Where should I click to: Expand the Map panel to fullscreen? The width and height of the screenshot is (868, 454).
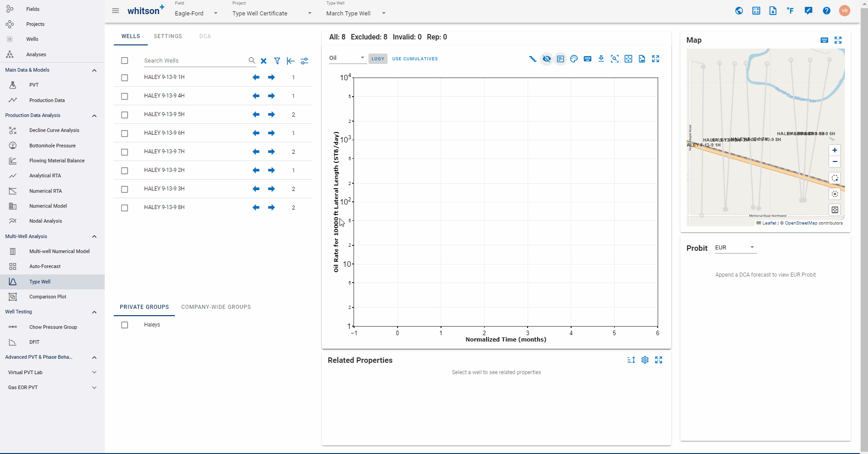point(838,40)
